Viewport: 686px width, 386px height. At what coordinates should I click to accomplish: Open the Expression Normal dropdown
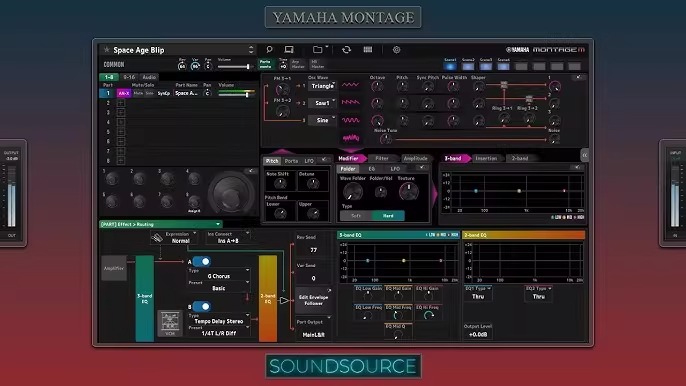pos(181,238)
